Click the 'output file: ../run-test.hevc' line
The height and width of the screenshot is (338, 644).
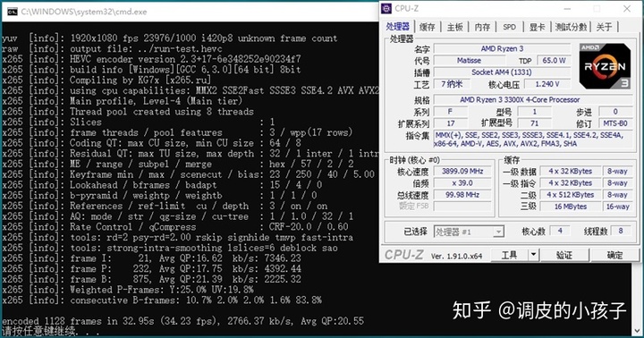coord(112,49)
